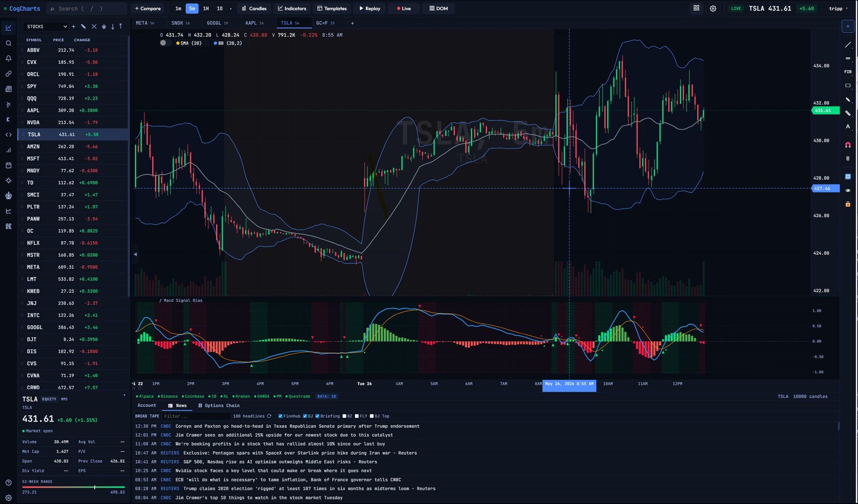Uncheck the Briefing news source
This screenshot has height=504, width=858.
click(x=317, y=416)
